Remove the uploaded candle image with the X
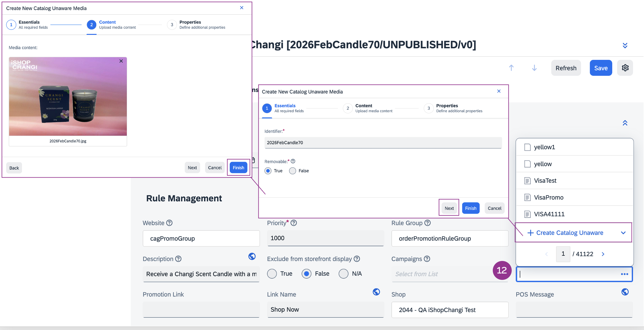Viewport: 644px width, 330px height. click(x=121, y=61)
